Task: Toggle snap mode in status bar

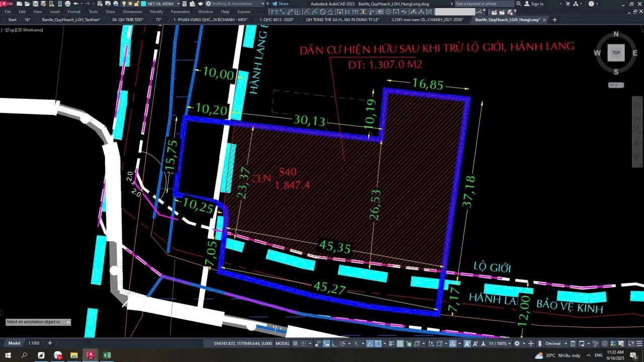Action: point(303,343)
